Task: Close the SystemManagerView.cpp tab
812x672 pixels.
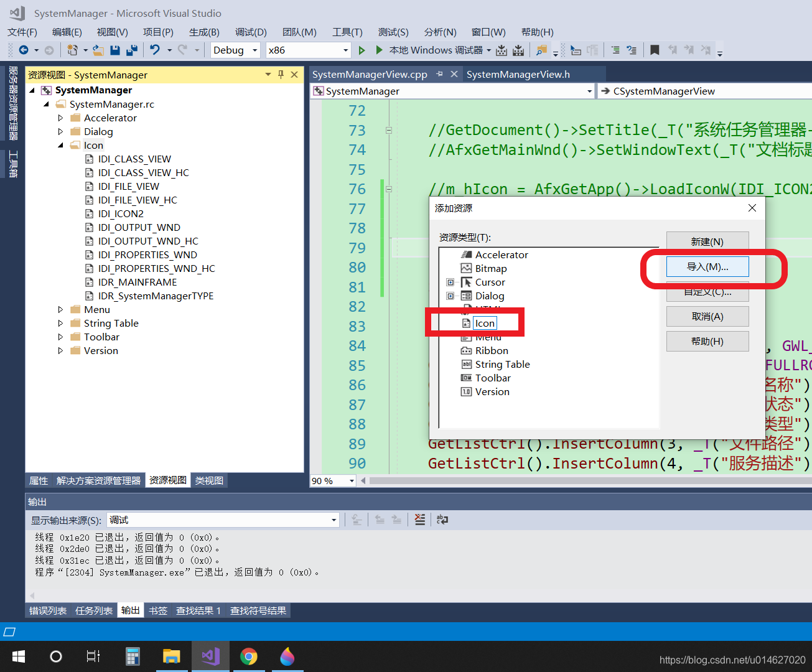Action: [x=454, y=74]
